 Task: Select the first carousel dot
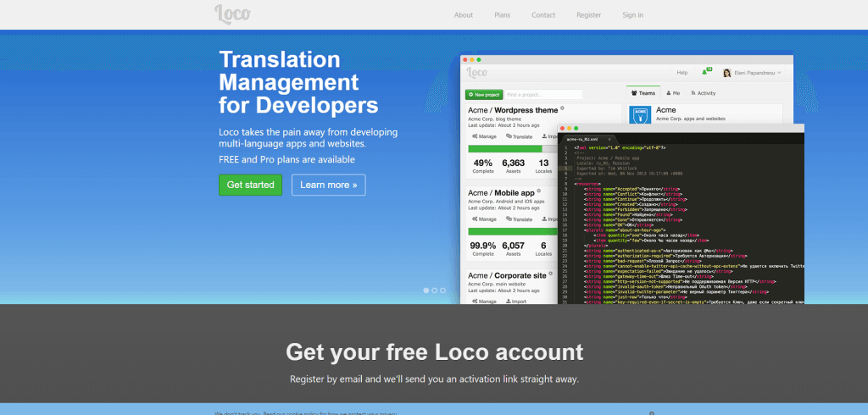tap(426, 290)
